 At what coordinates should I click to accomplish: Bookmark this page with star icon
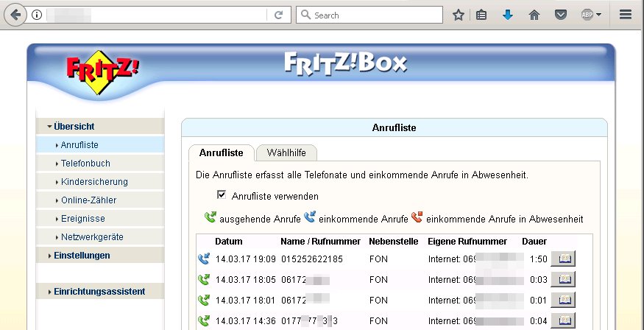(x=459, y=15)
